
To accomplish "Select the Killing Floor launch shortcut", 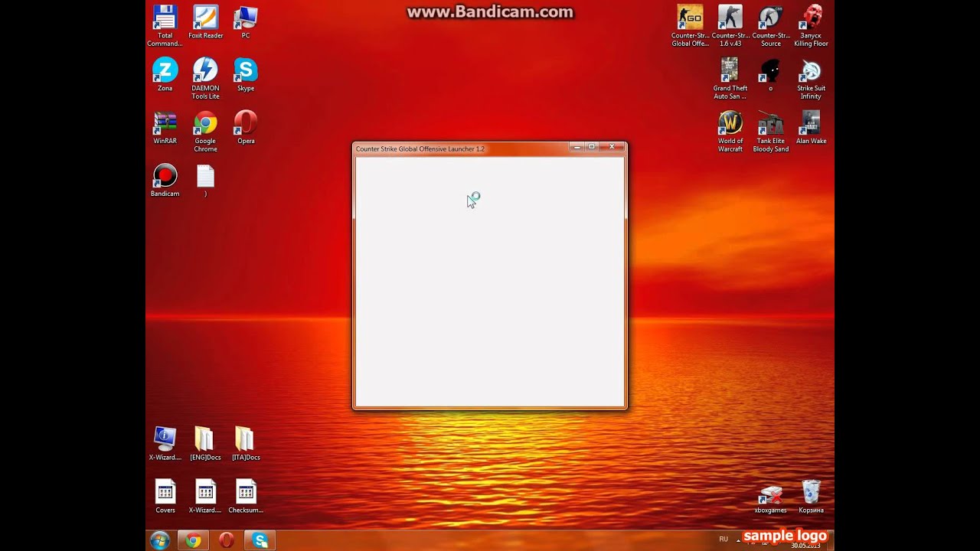I will [x=811, y=25].
